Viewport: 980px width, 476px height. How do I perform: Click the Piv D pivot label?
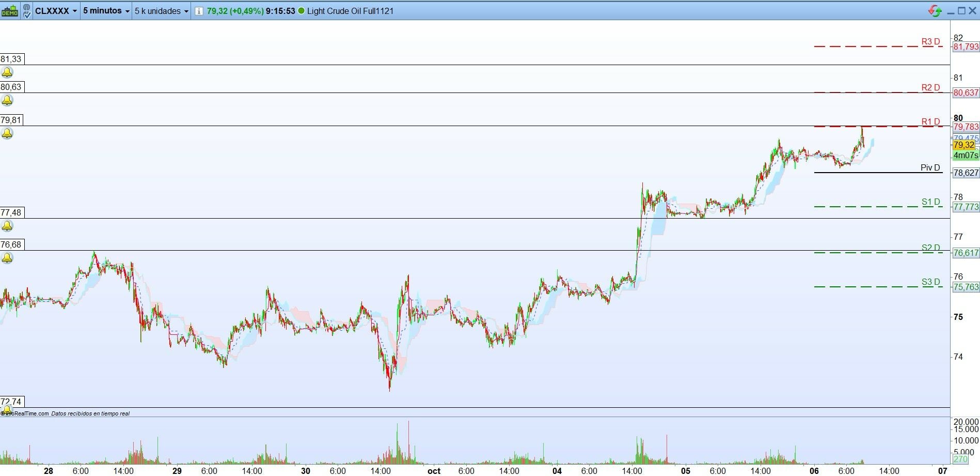point(930,168)
